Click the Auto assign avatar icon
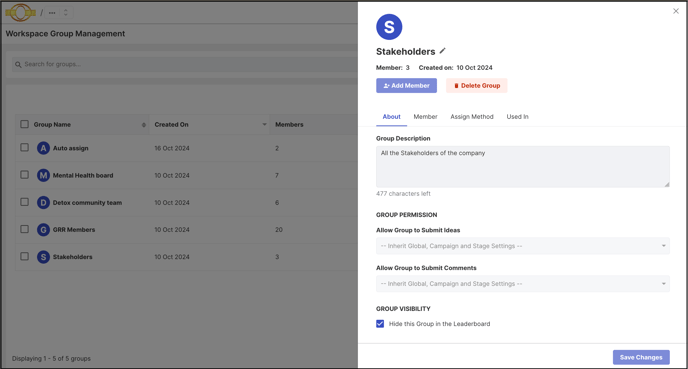 43,148
